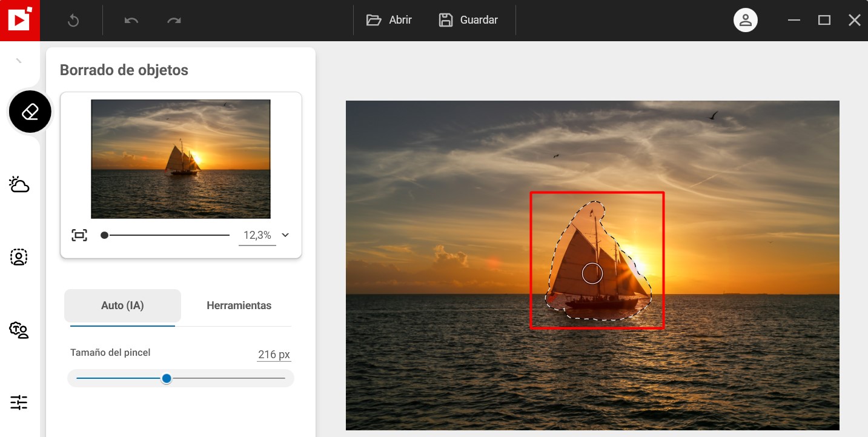This screenshot has width=868, height=437.
Task: Open the portrait background removal tool
Action: click(x=19, y=257)
